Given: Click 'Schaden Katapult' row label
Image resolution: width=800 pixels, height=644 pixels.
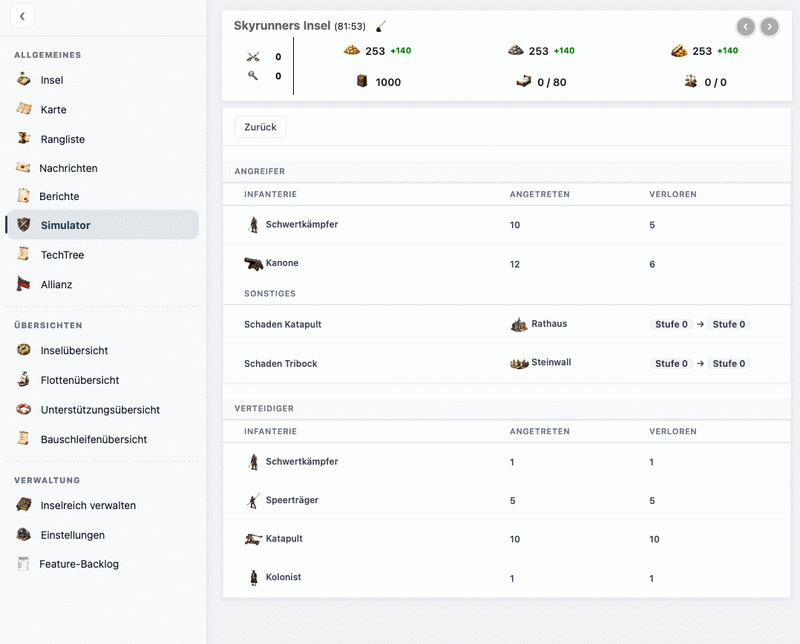Looking at the screenshot, I should point(283,324).
